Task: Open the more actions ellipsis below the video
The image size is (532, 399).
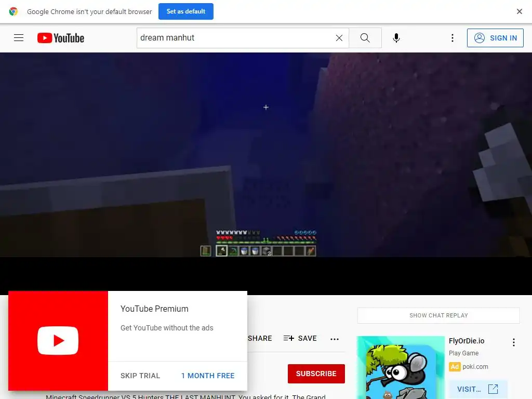Action: (x=335, y=339)
